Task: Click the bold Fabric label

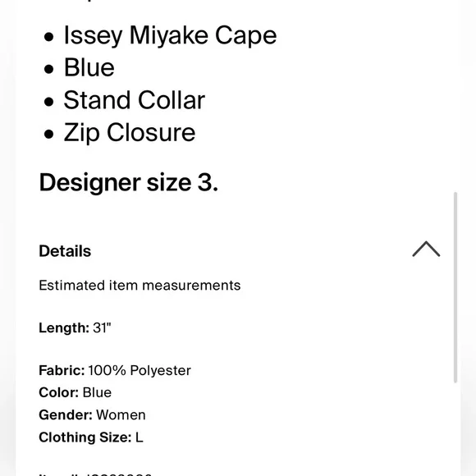Action: (62, 370)
